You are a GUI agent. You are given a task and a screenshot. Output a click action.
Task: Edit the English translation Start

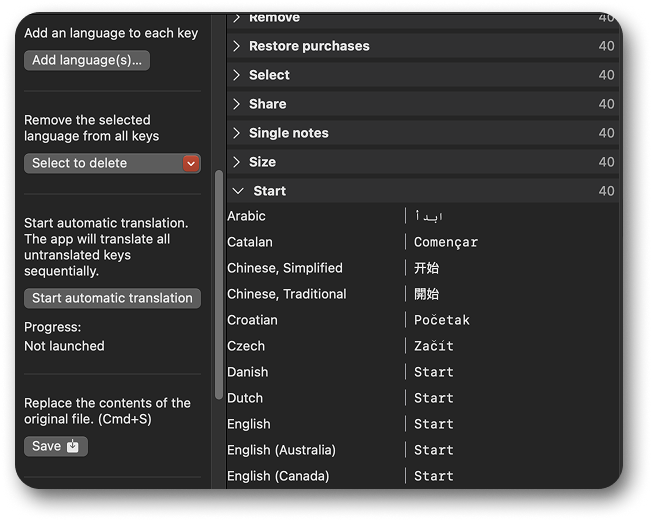(x=434, y=424)
